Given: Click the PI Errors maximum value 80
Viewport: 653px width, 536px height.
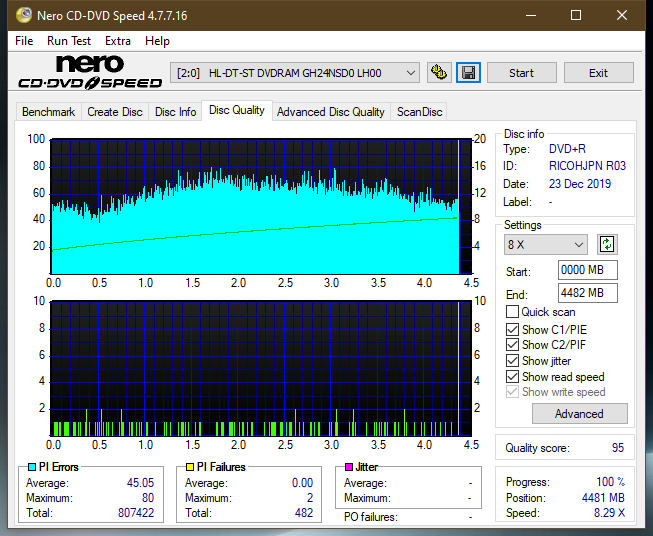Looking at the screenshot, I should point(148,498).
